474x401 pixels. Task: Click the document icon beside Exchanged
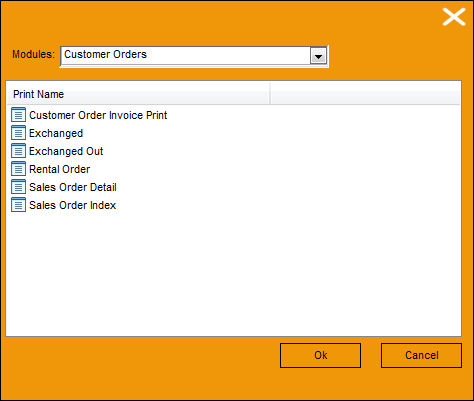[x=18, y=133]
